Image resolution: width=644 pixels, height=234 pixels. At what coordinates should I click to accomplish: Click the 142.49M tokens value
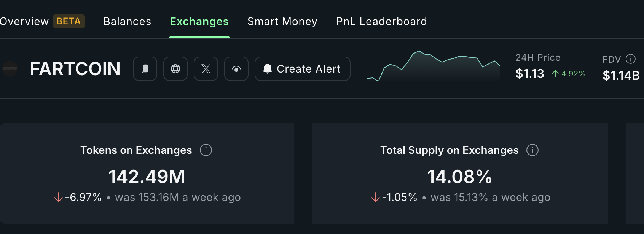tap(147, 176)
